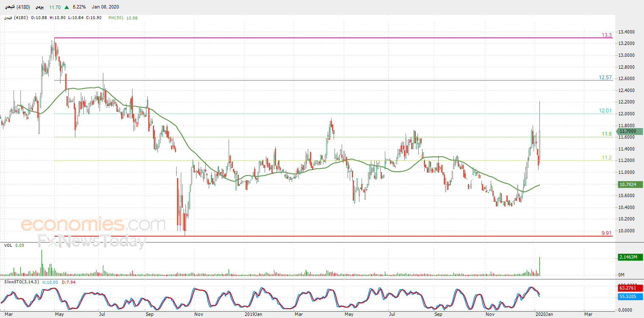Click the 2019Jan time axis label
The image size is (644, 318).
click(253, 314)
